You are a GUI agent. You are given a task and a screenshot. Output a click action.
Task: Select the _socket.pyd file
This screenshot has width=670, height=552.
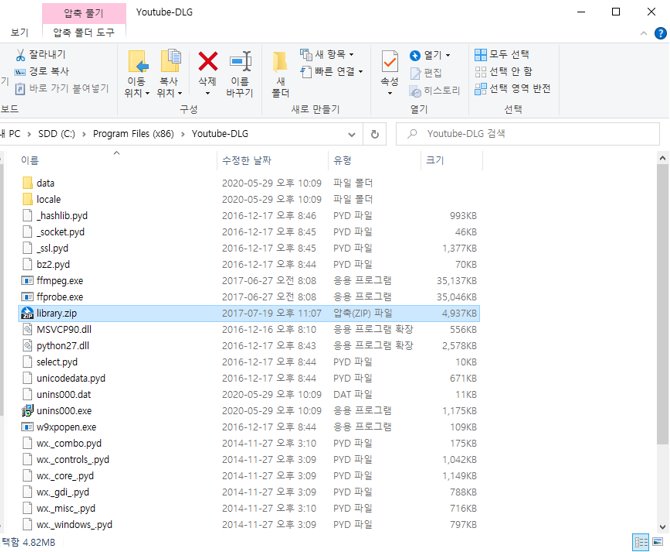pyautogui.click(x=249, y=232)
